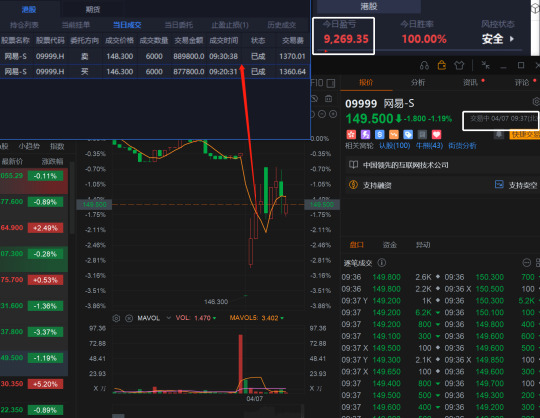Click the 港股 tab in profit panel
This screenshot has width=540, height=418.
(x=369, y=6)
